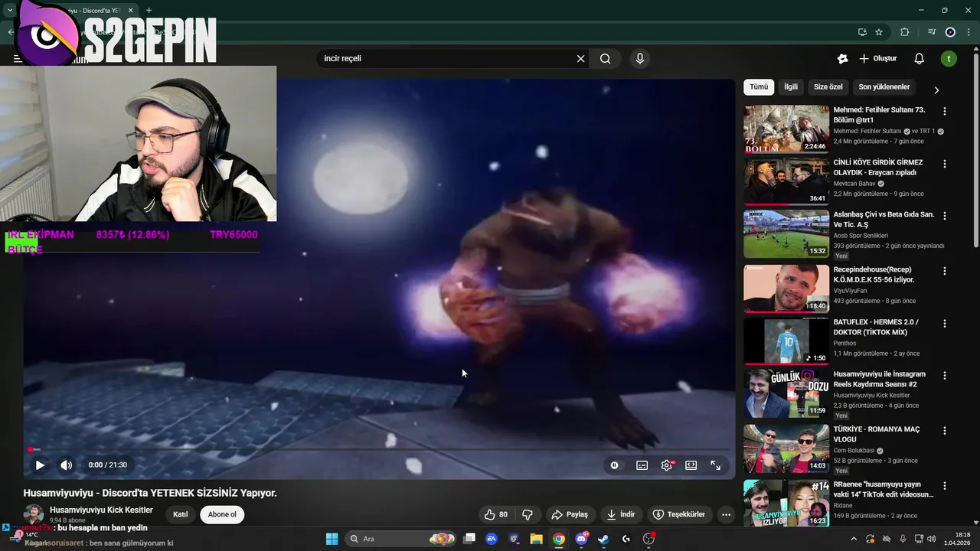Viewport: 980px width, 551px height.
Task: Show hidden system tray icons
Action: tap(854, 539)
